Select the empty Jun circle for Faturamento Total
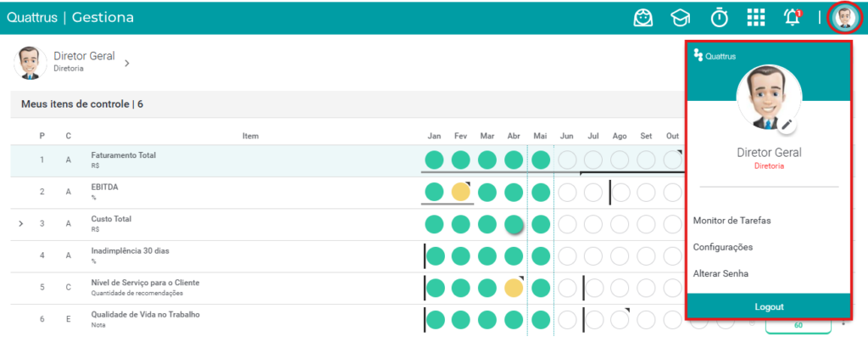 coord(567,160)
